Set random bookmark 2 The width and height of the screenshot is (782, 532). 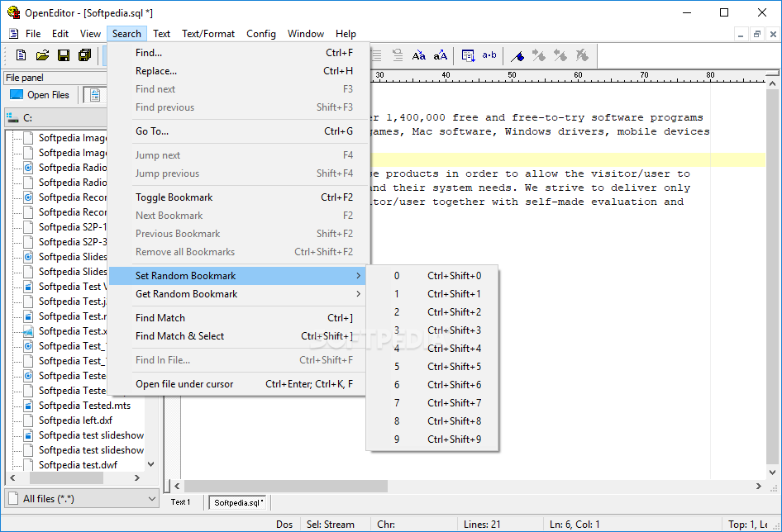point(432,312)
